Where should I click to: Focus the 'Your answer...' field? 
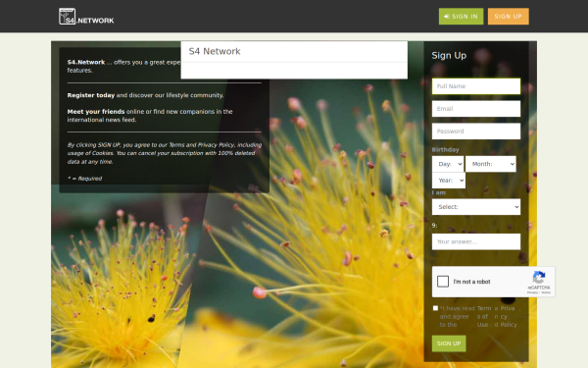click(x=476, y=241)
